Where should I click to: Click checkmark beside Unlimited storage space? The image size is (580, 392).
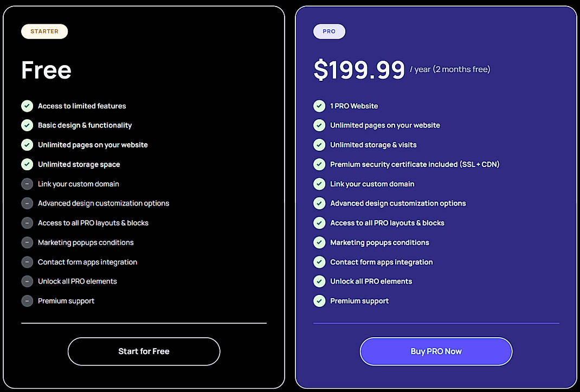pos(27,164)
